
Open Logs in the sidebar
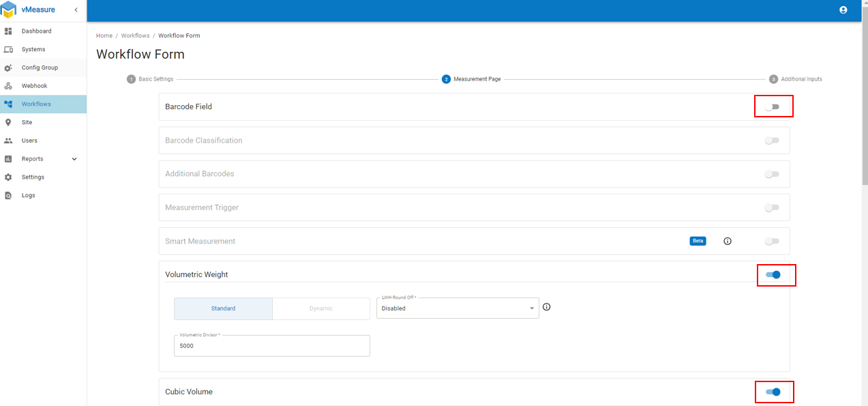[43, 195]
